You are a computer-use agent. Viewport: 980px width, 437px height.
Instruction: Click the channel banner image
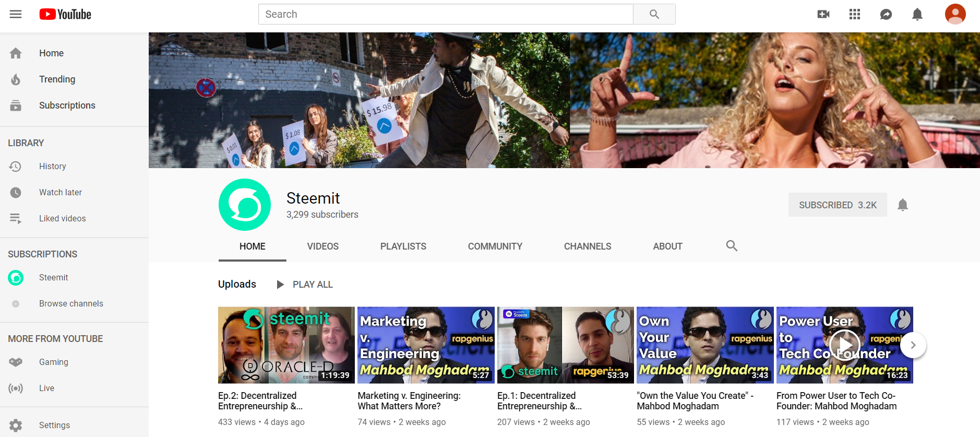[x=564, y=100]
